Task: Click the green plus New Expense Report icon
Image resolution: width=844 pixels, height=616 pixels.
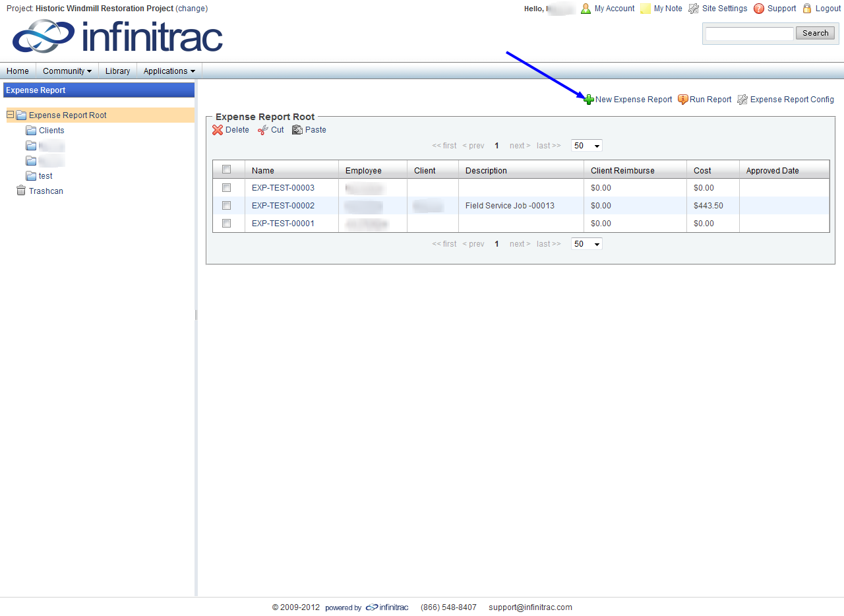Action: [589, 100]
